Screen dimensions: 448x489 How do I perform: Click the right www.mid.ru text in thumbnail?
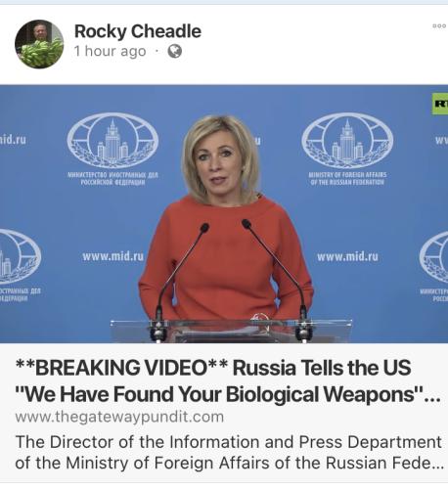(347, 256)
